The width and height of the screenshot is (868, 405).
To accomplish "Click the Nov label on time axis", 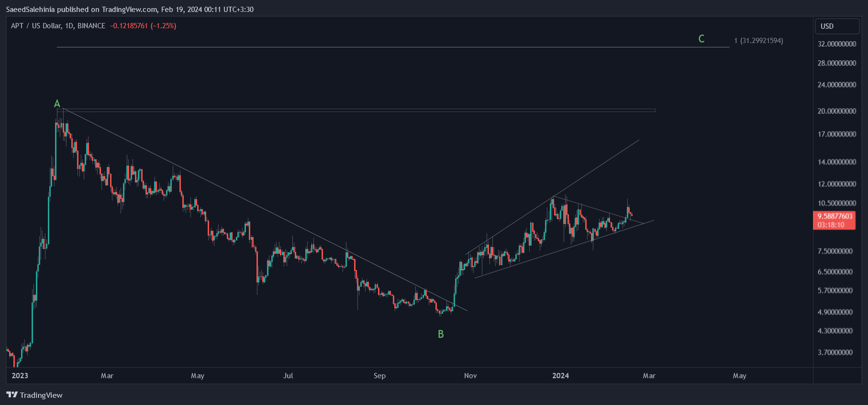I will click(x=470, y=376).
